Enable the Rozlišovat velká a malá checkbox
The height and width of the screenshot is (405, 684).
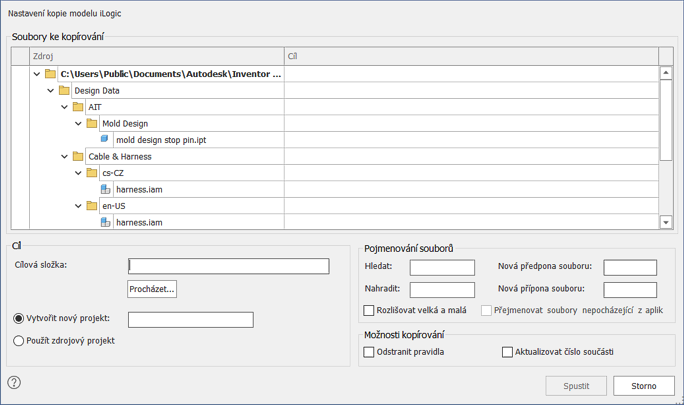(369, 311)
